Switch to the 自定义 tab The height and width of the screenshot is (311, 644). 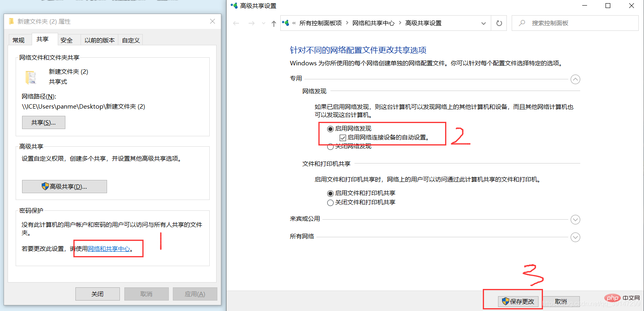131,40
